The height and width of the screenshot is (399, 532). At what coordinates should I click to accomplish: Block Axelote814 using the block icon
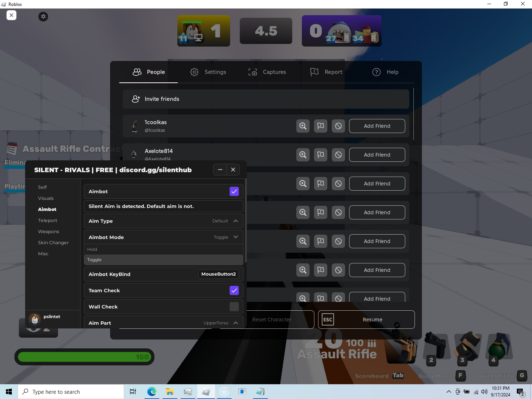(x=338, y=155)
